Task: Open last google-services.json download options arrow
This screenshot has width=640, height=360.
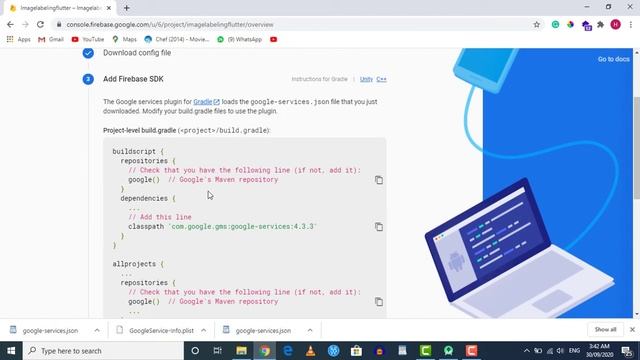Action: point(310,330)
